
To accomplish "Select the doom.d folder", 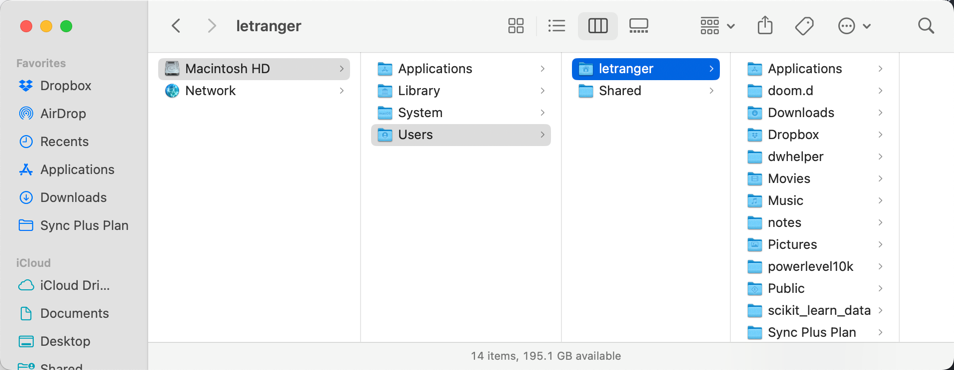I will [x=815, y=91].
